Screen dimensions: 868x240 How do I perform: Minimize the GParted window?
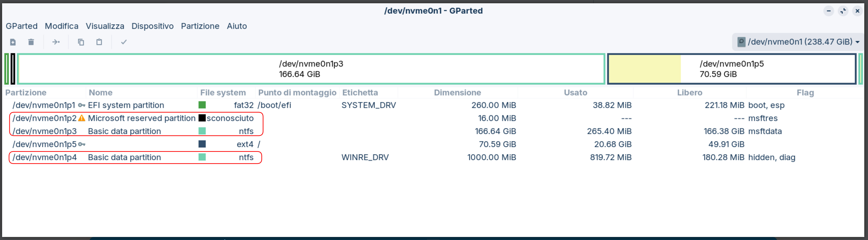(x=829, y=11)
